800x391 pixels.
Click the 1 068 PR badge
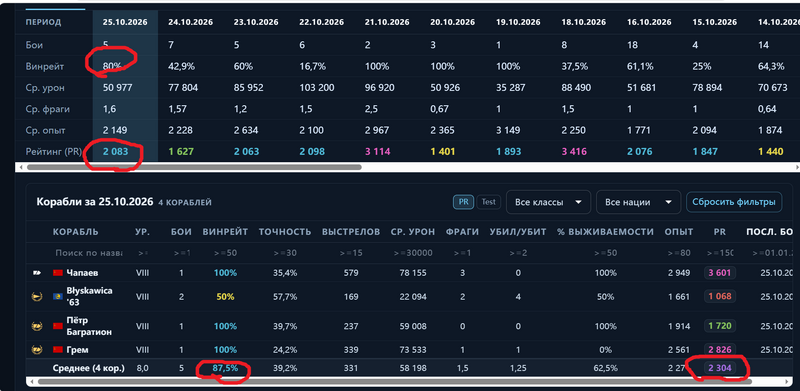[x=719, y=297]
